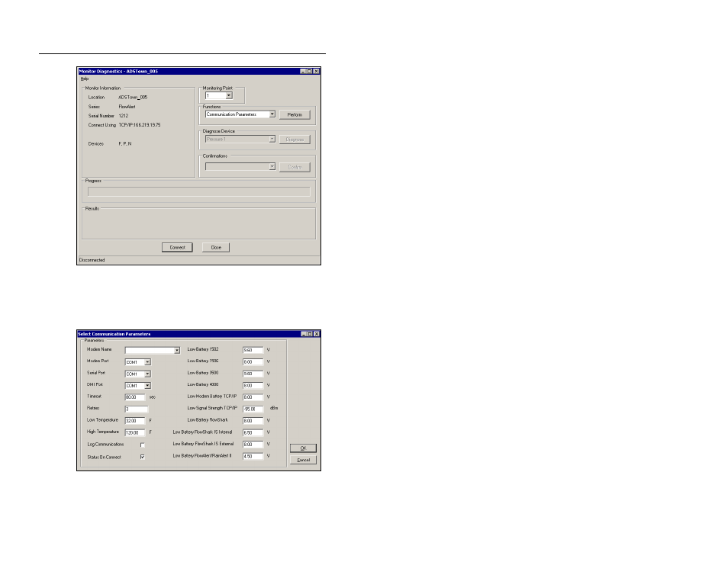Open the DMI Port COM1 dropdown
The height and width of the screenshot is (562, 728).
[x=147, y=386]
